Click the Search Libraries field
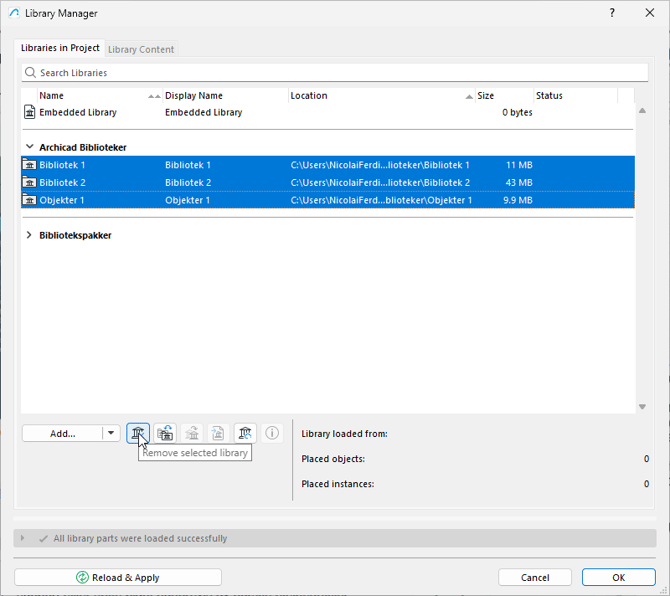This screenshot has height=596, width=670. pyautogui.click(x=335, y=73)
